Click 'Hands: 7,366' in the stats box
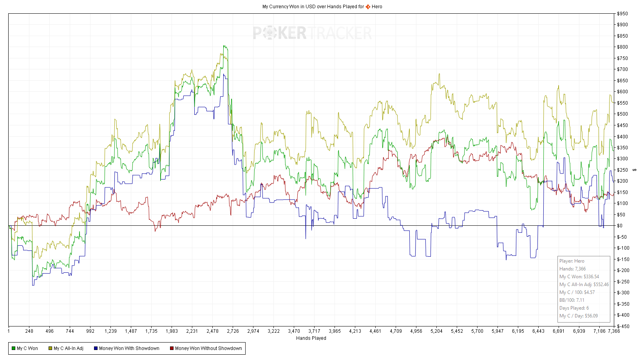644x359 pixels. (572, 269)
